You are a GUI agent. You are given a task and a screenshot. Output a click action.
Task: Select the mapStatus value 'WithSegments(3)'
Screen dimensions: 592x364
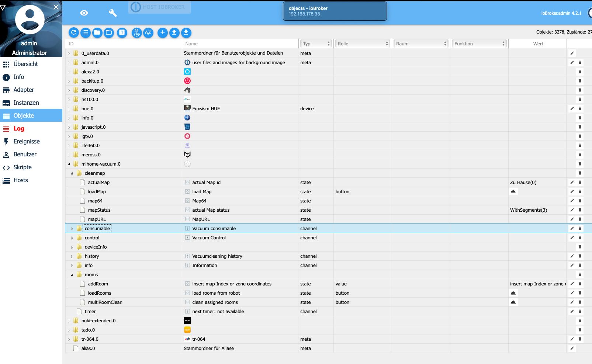529,210
